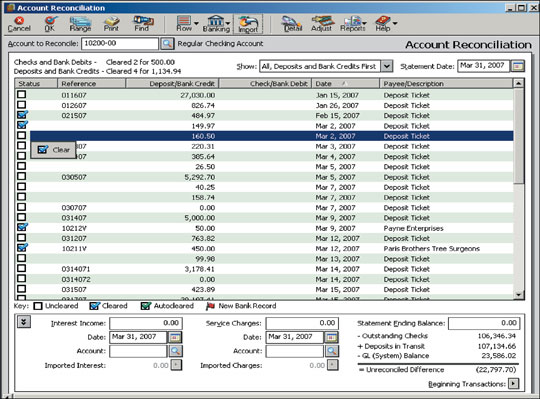The height and width of the screenshot is (399, 540).
Task: Click the Service Charges account field
Action: pyautogui.click(x=295, y=351)
